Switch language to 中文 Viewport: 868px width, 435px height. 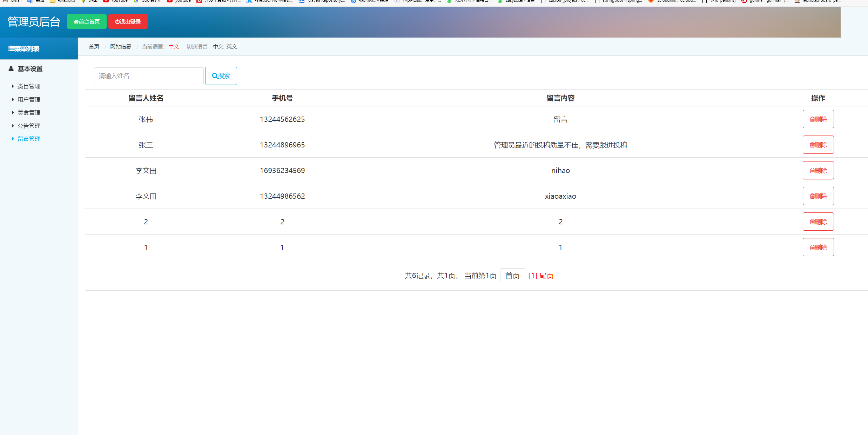point(218,47)
